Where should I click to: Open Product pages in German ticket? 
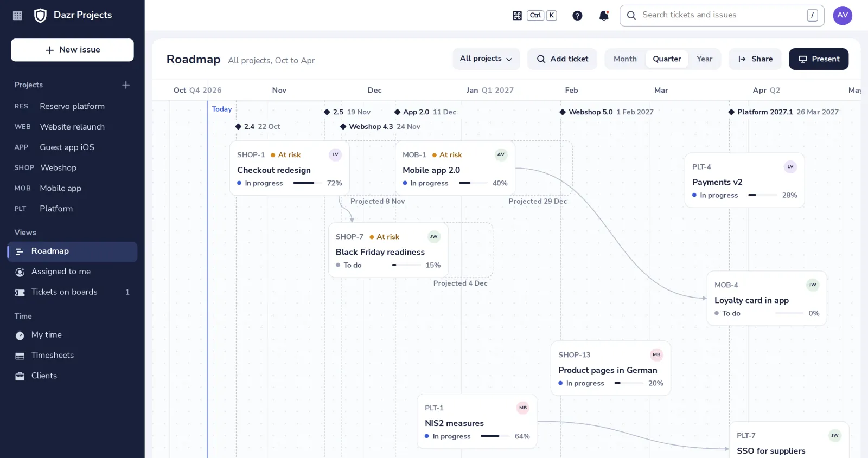(611, 368)
